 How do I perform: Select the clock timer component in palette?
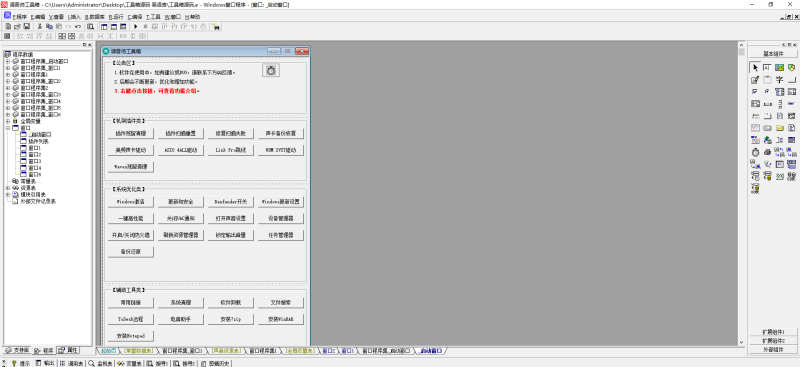tap(755, 152)
